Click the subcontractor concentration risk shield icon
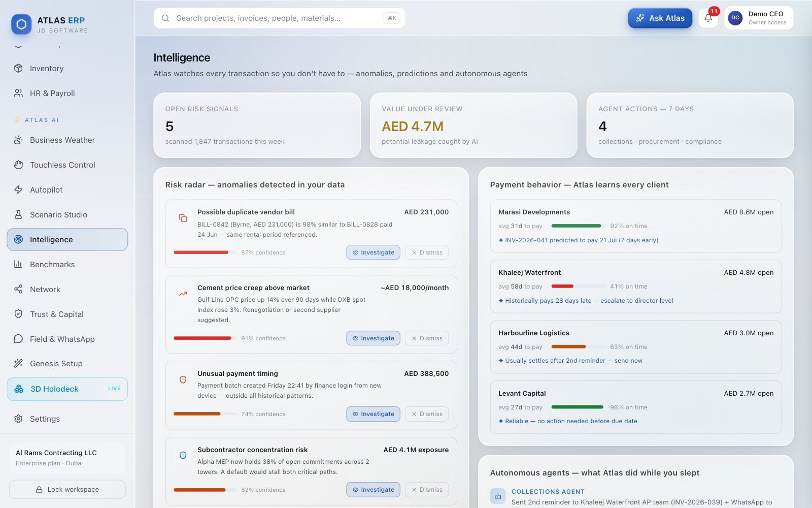This screenshot has height=508, width=812. [183, 456]
